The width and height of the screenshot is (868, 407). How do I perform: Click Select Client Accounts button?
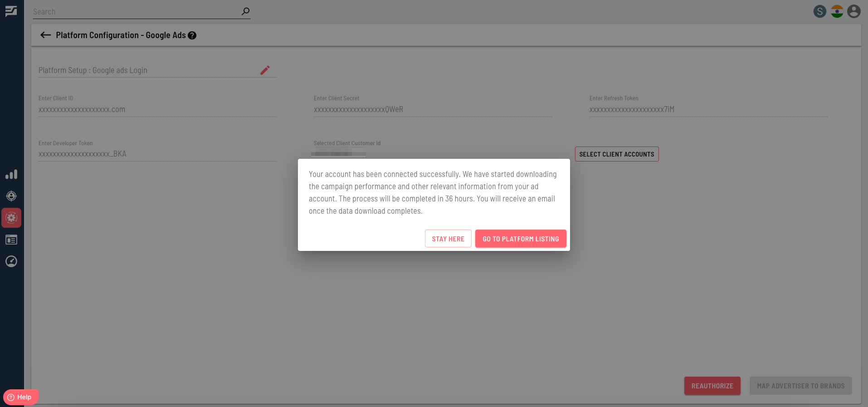click(x=617, y=154)
